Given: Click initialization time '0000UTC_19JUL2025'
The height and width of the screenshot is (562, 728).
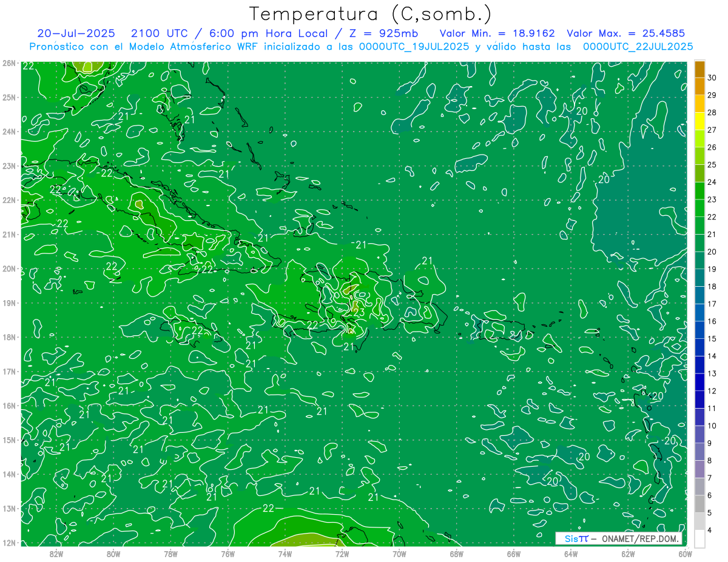Looking at the screenshot, I should (x=414, y=46).
